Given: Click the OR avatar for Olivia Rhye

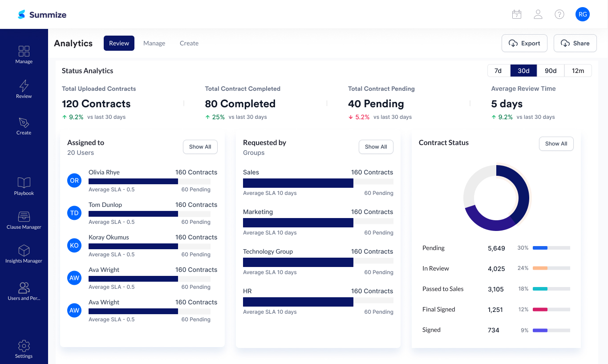Looking at the screenshot, I should click(74, 181).
